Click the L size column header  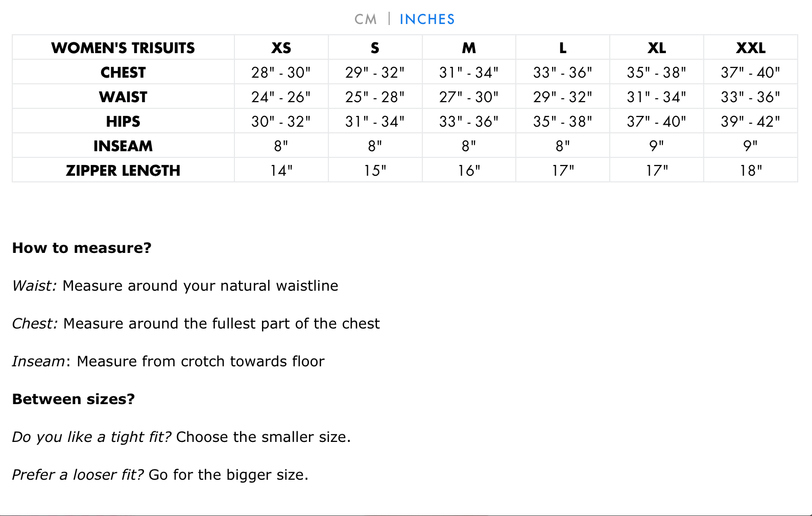click(x=563, y=48)
